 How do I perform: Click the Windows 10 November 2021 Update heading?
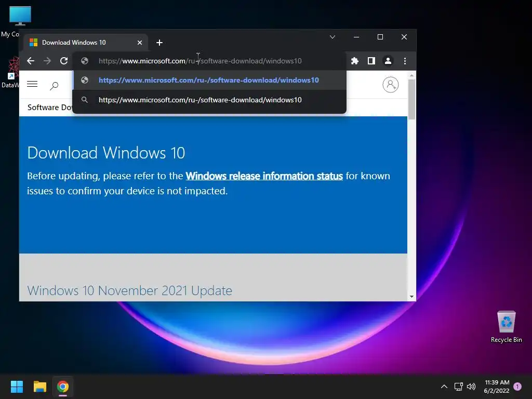[129, 291]
